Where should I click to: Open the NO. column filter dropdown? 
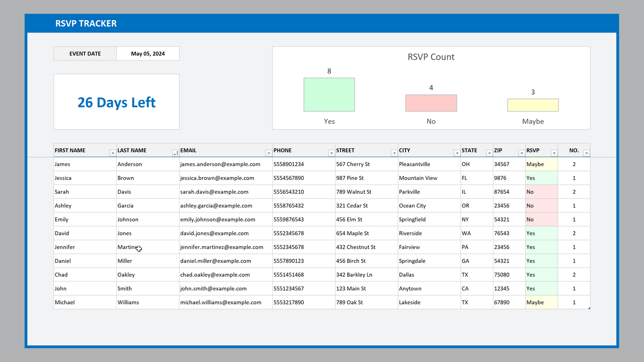coord(586,153)
